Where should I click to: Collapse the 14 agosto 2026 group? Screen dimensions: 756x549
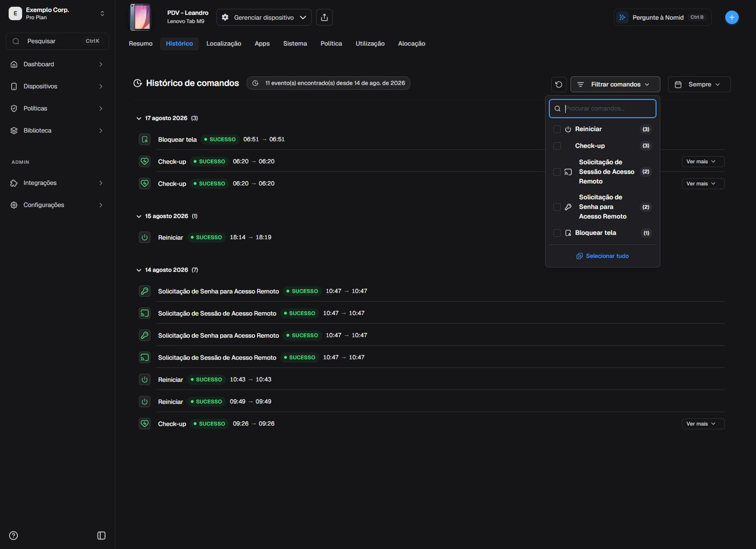click(139, 270)
